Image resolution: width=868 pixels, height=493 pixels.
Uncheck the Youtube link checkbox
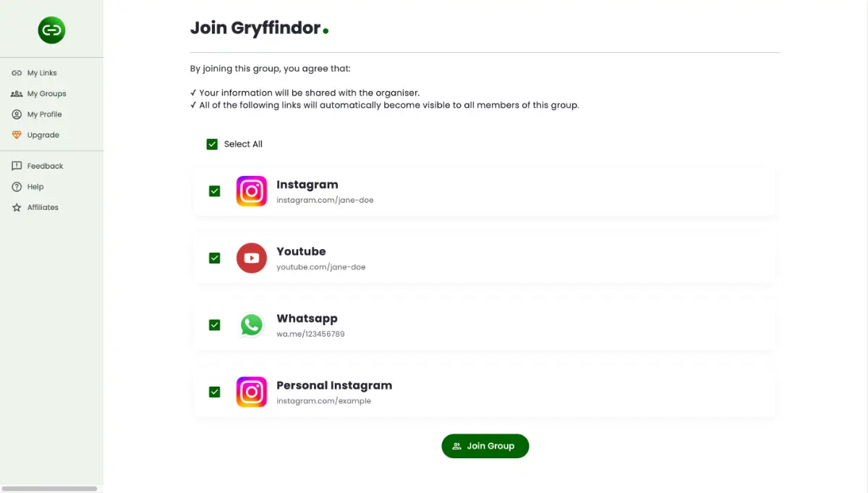pos(214,258)
